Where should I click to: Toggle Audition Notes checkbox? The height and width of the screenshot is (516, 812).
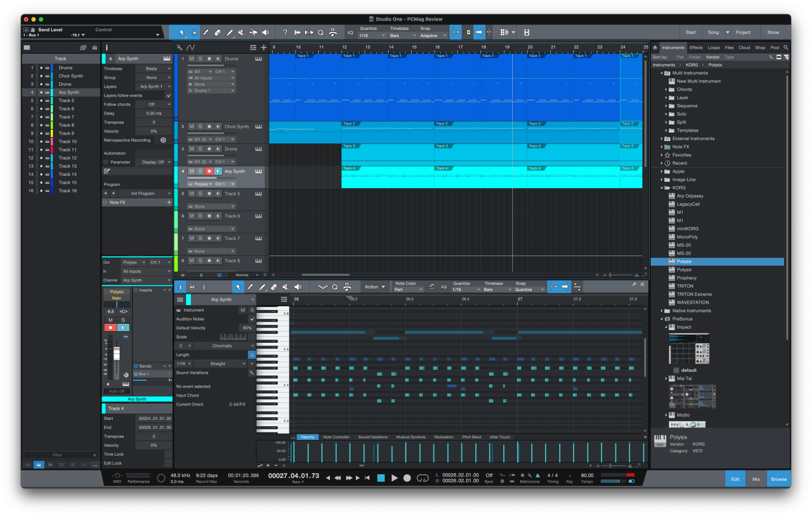(x=252, y=319)
